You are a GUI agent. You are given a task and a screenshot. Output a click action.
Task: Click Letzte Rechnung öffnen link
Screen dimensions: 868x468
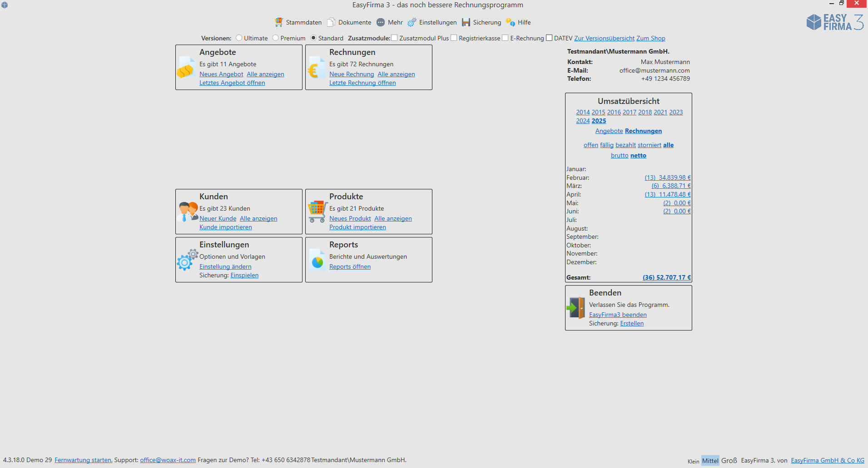tap(362, 83)
